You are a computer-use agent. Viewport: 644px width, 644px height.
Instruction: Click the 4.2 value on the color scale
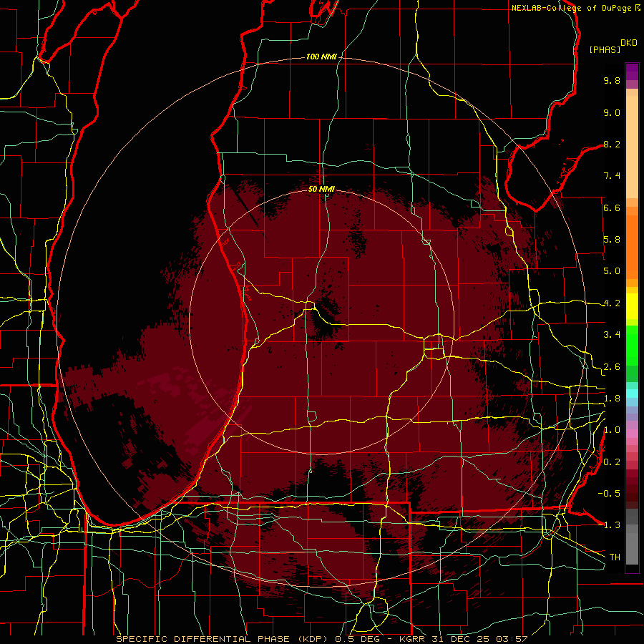612,303
